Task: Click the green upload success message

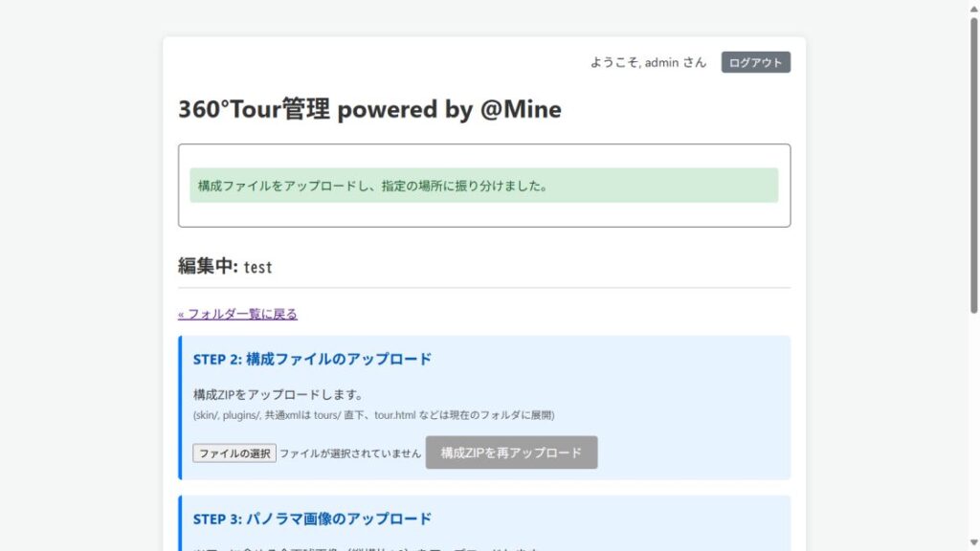Action: pyautogui.click(x=483, y=186)
